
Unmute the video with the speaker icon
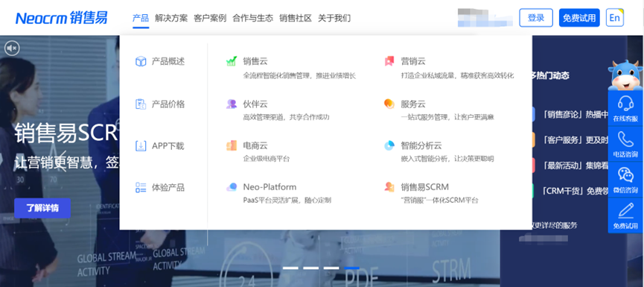pos(12,48)
